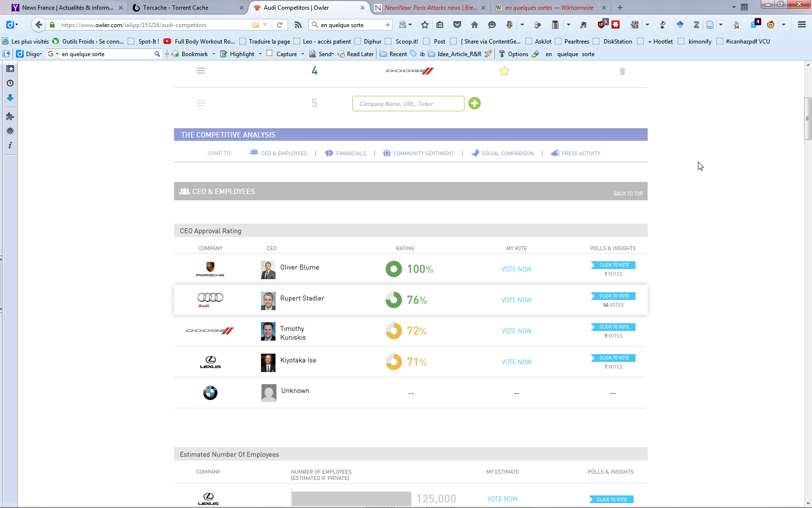This screenshot has height=508, width=812.
Task: Reload the page with the refresh icon
Action: click(x=279, y=25)
